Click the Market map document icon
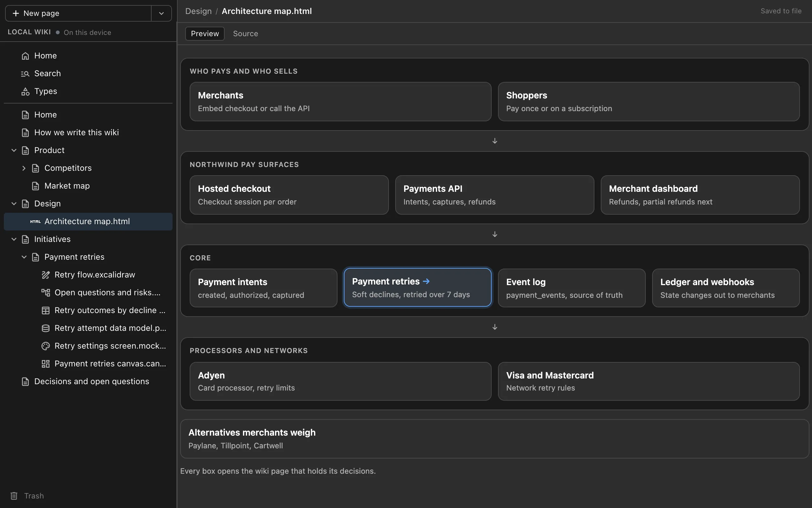 pyautogui.click(x=35, y=186)
